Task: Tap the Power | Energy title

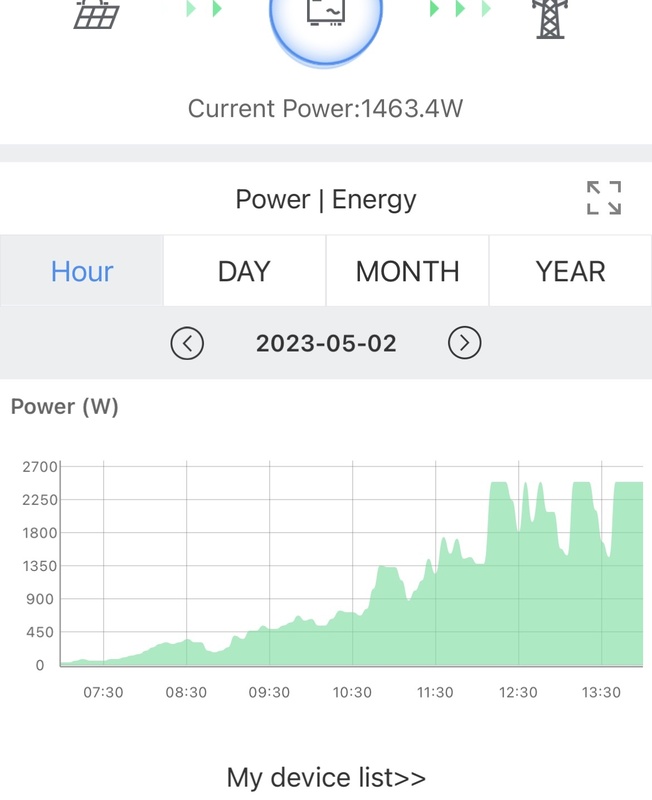Action: click(326, 199)
